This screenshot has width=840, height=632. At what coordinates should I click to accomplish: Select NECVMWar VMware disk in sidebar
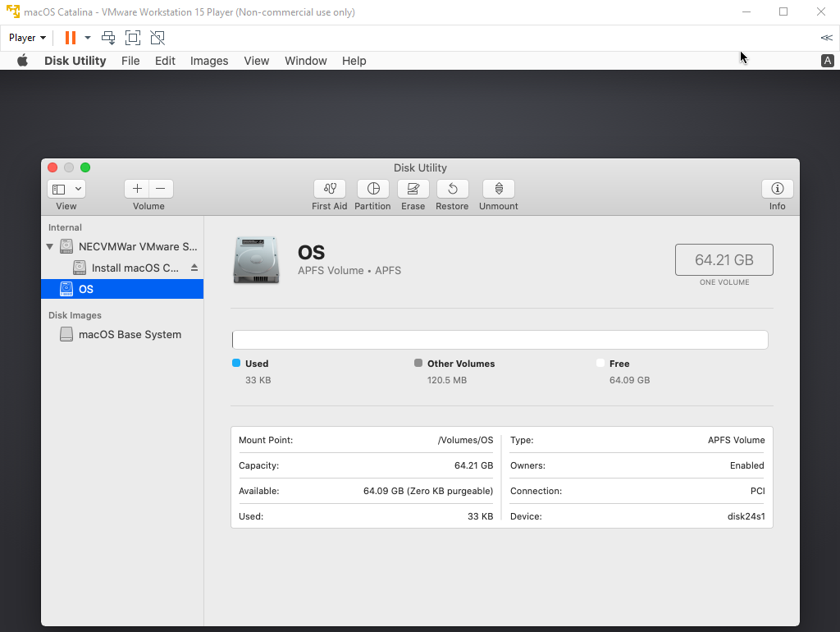tap(123, 246)
